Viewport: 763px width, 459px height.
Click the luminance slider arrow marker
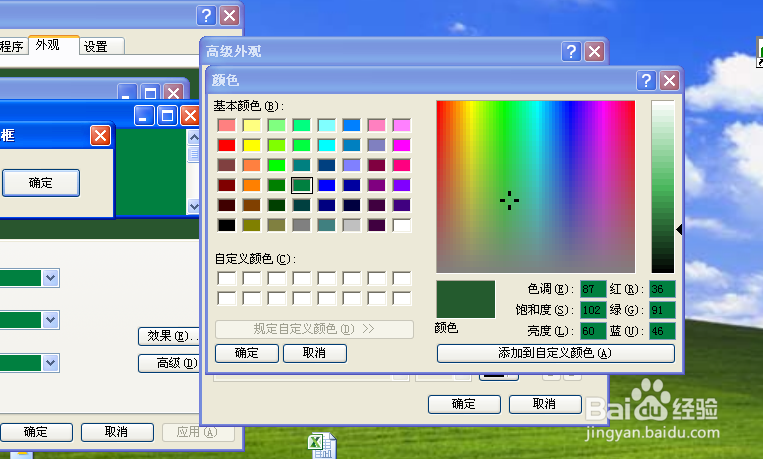click(x=679, y=230)
